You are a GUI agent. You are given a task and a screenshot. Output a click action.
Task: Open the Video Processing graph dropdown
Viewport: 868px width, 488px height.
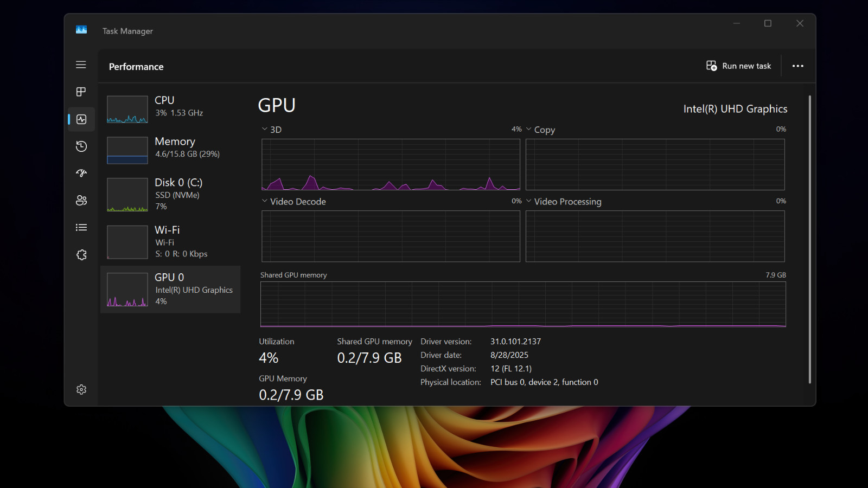coord(529,201)
